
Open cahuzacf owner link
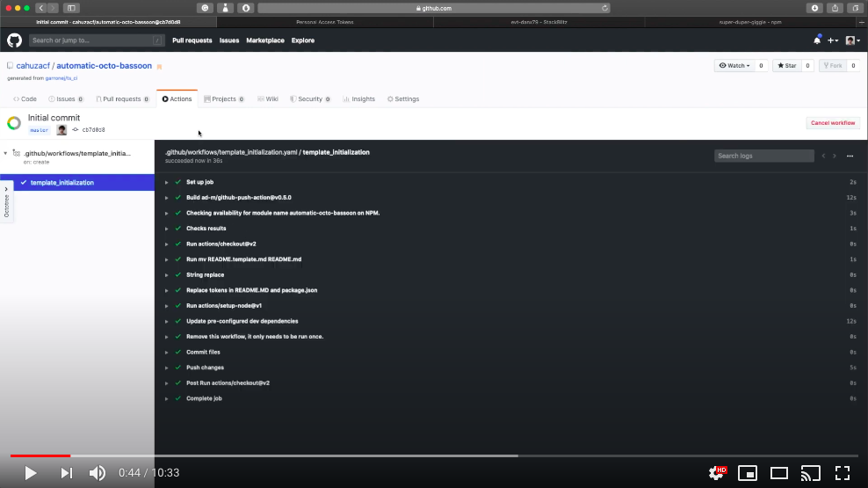[33, 65]
